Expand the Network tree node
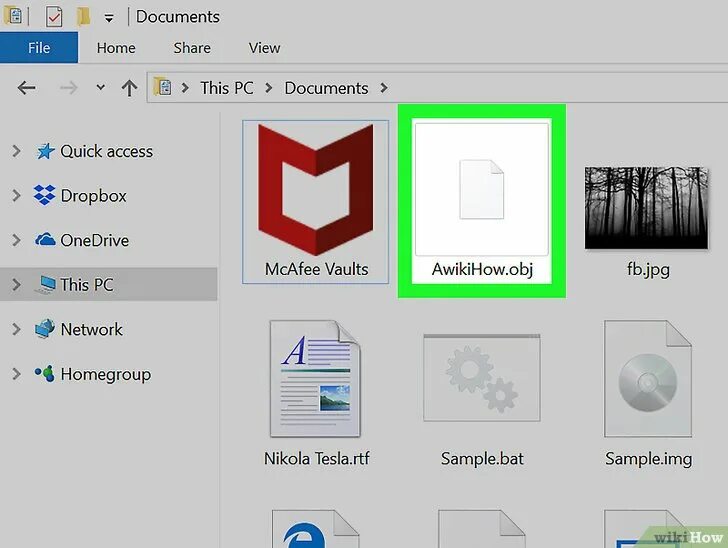728x548 pixels. point(16,329)
